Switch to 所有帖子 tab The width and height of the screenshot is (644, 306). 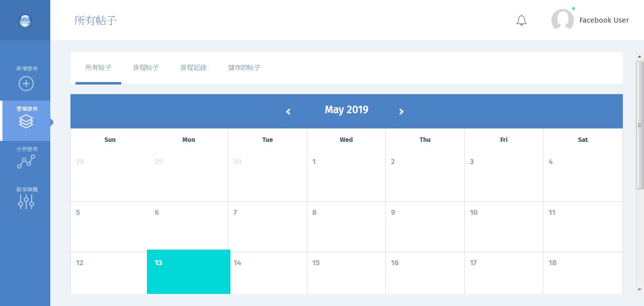98,67
